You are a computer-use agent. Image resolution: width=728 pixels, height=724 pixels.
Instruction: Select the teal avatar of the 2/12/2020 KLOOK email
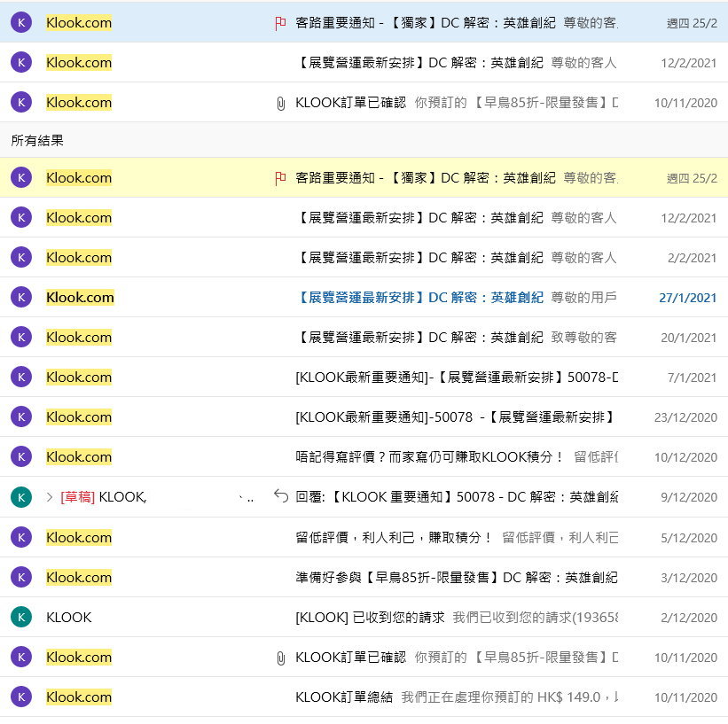pyautogui.click(x=21, y=617)
